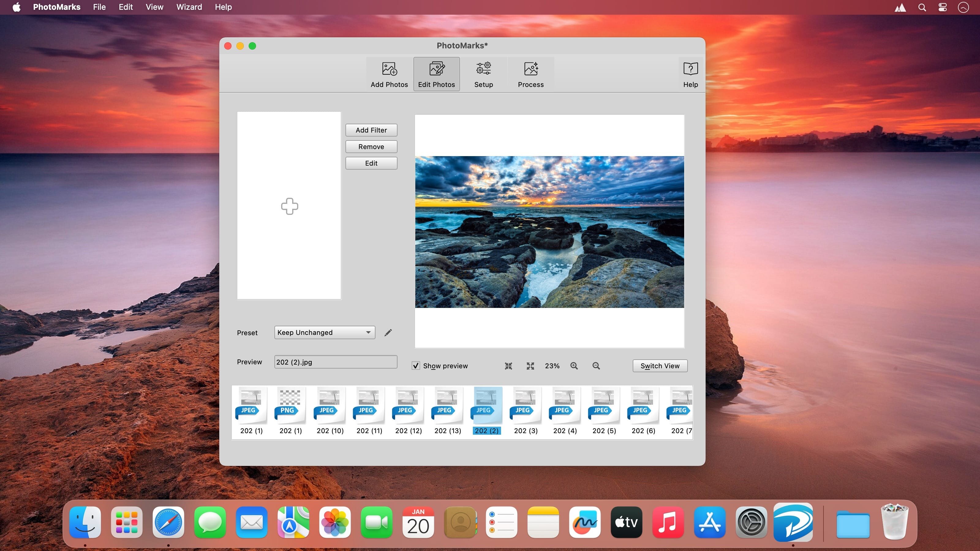The width and height of the screenshot is (980, 551).
Task: Expand the Keep Unchanged preset dropdown
Action: pos(324,332)
